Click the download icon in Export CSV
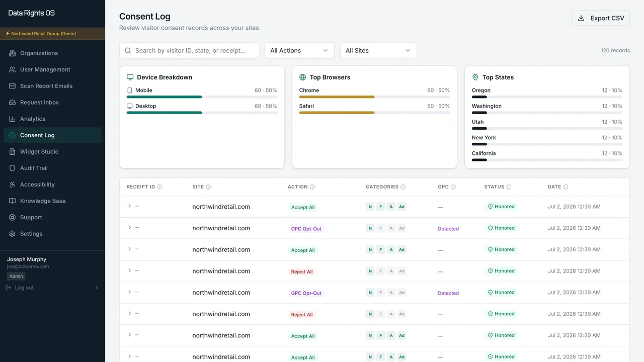This screenshot has height=362, width=644. pyautogui.click(x=581, y=18)
